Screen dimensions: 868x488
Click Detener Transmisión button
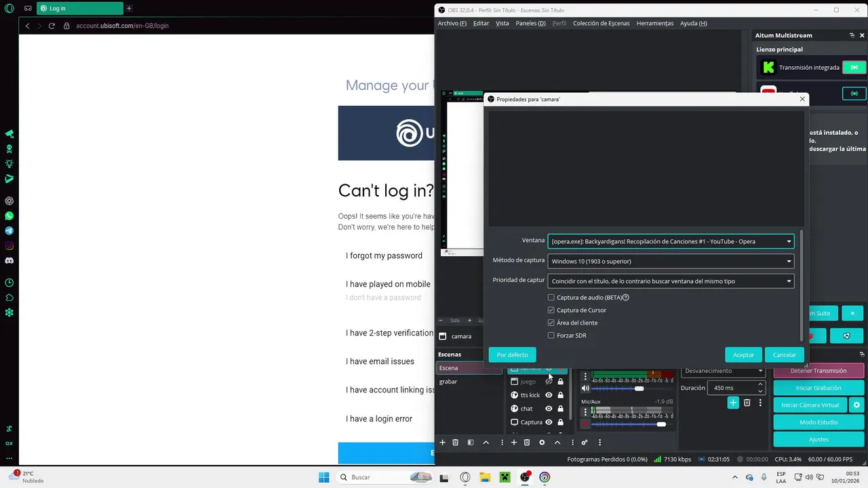click(818, 371)
